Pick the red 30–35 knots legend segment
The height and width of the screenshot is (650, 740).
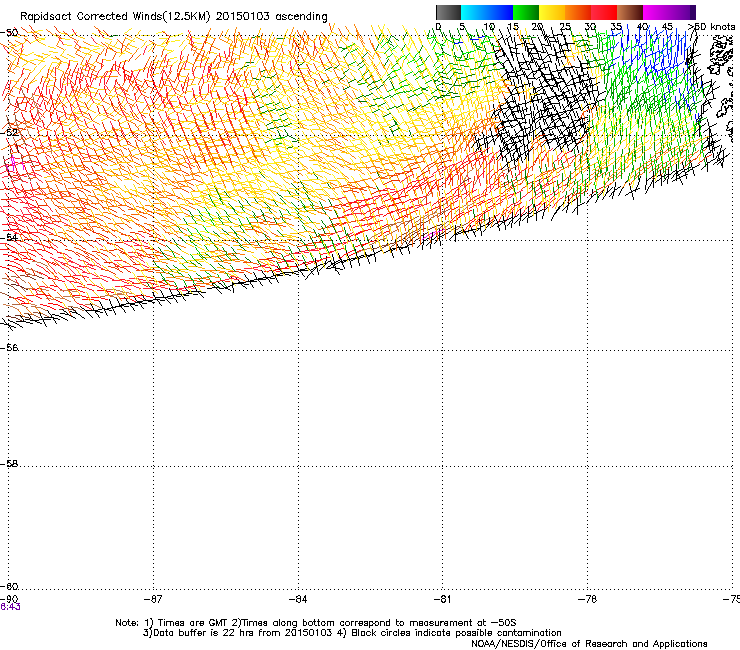[x=604, y=12]
